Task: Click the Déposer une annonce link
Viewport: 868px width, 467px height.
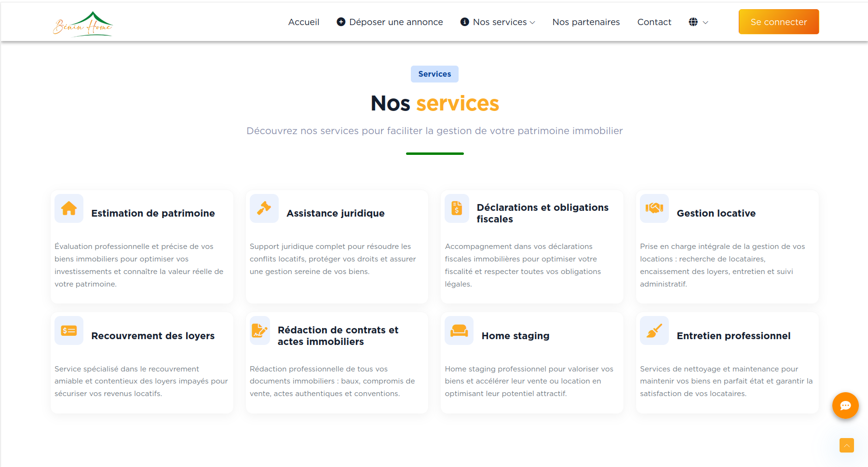Action: [x=390, y=22]
